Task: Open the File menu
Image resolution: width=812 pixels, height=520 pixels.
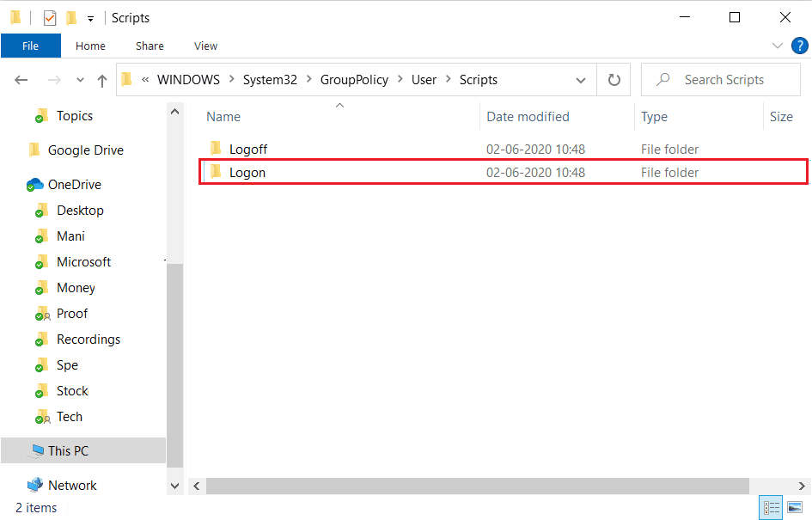Action: pyautogui.click(x=30, y=46)
